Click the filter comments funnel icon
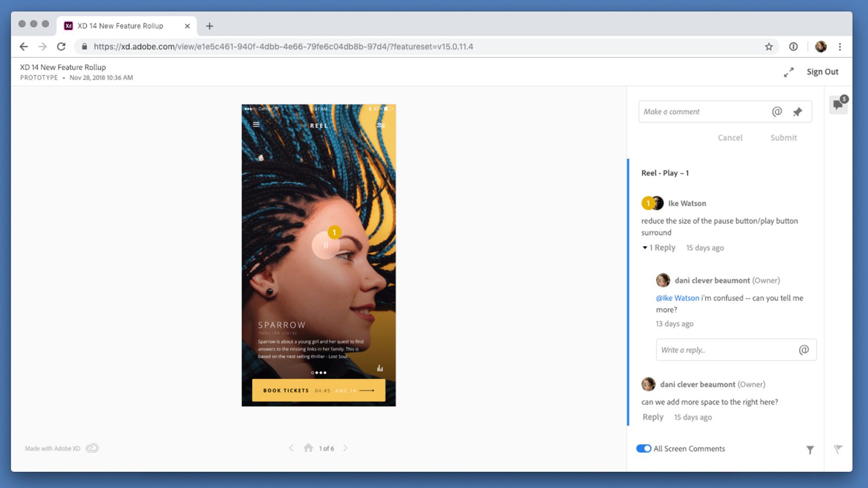This screenshot has height=488, width=868. 809,450
